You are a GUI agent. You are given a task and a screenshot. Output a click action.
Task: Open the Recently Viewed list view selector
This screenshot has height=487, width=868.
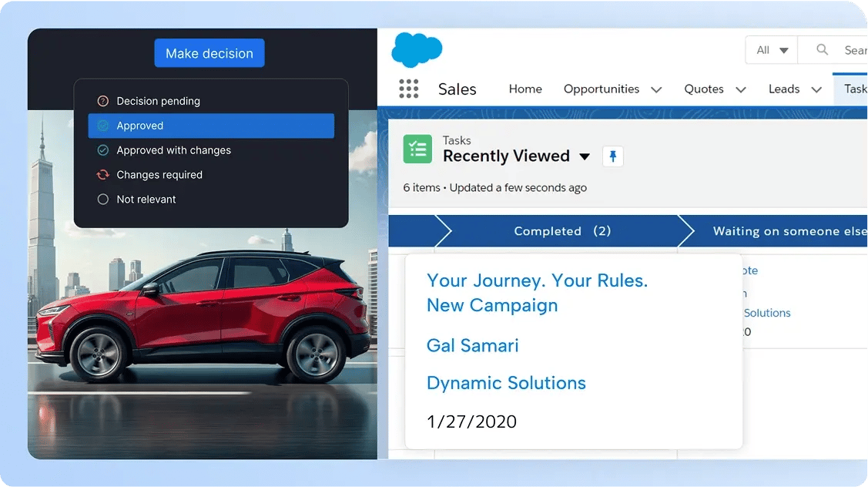[585, 156]
